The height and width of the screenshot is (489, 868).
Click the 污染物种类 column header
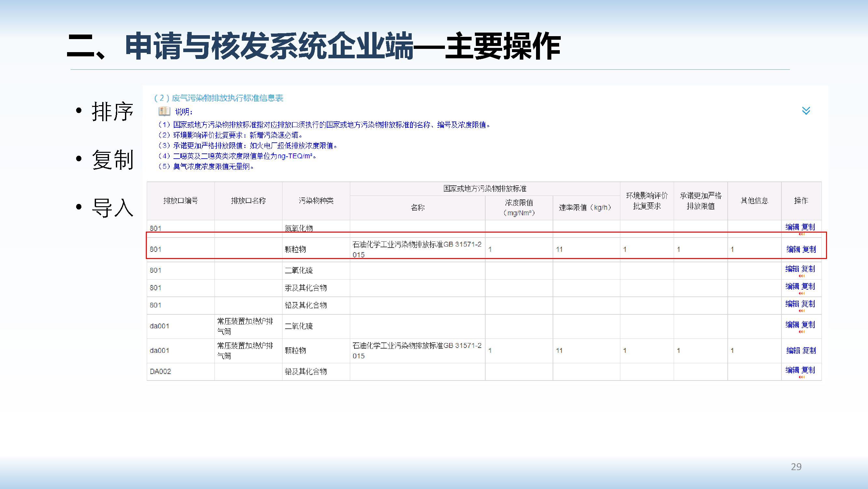click(316, 201)
